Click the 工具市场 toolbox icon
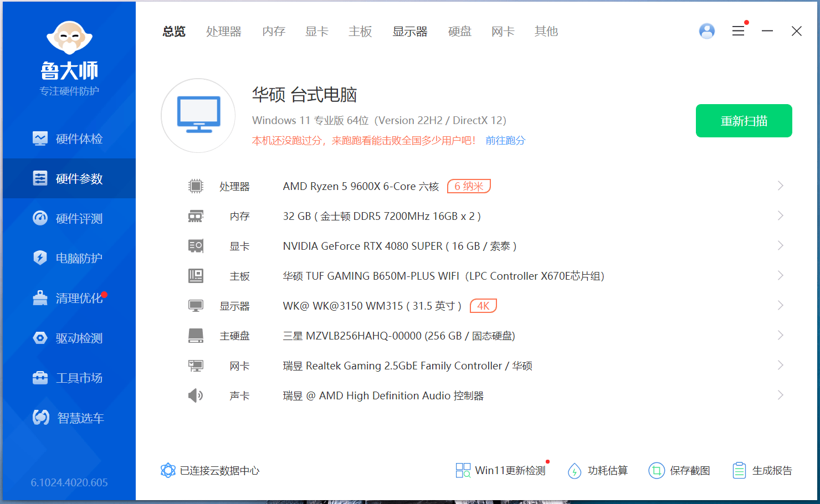Image resolution: width=820 pixels, height=504 pixels. point(40,378)
